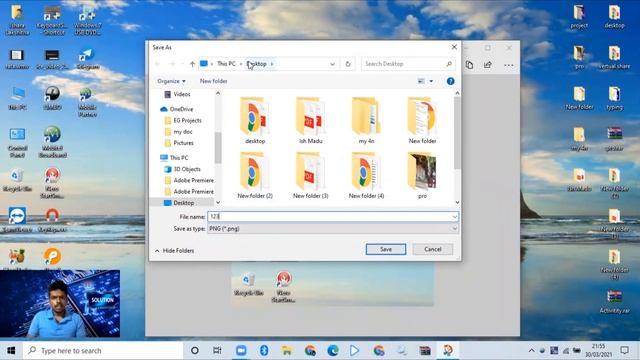Select 'New folder (2)' in Save As
The height and width of the screenshot is (360, 640).
coord(255,176)
